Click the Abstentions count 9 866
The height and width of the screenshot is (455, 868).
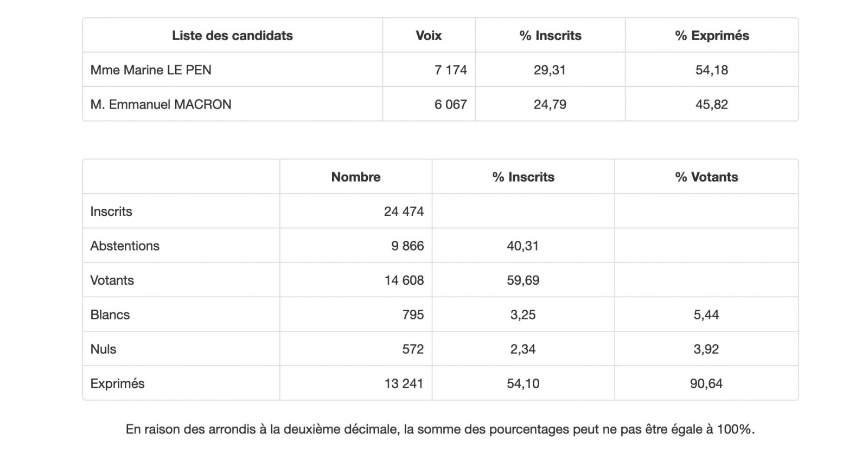[407, 246]
